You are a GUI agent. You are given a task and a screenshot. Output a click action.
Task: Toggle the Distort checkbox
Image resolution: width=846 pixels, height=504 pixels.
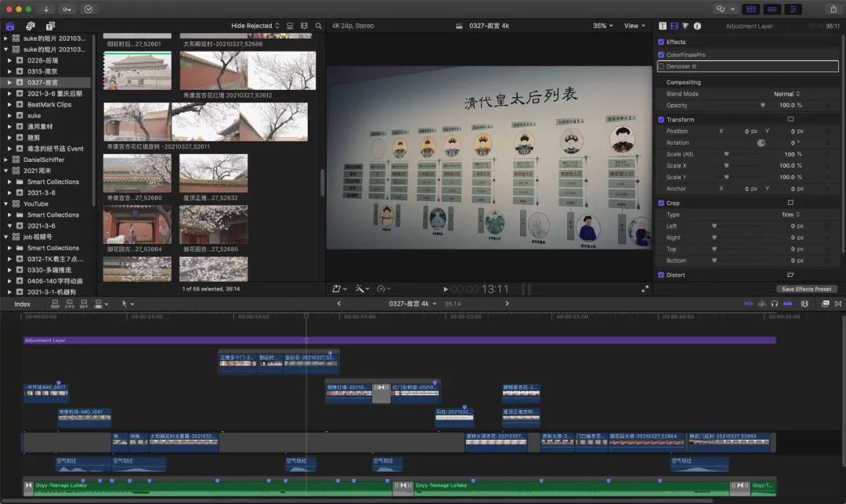point(661,275)
